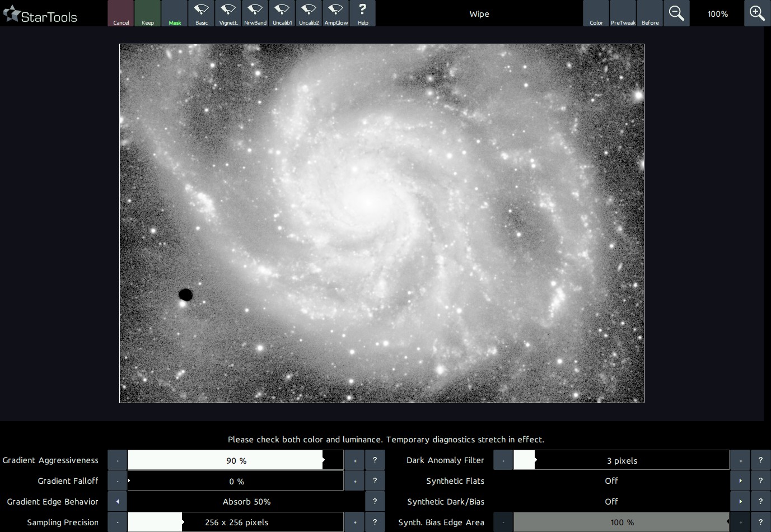Keep the Wipe result
Image resolution: width=771 pixels, height=532 pixels.
pos(148,13)
